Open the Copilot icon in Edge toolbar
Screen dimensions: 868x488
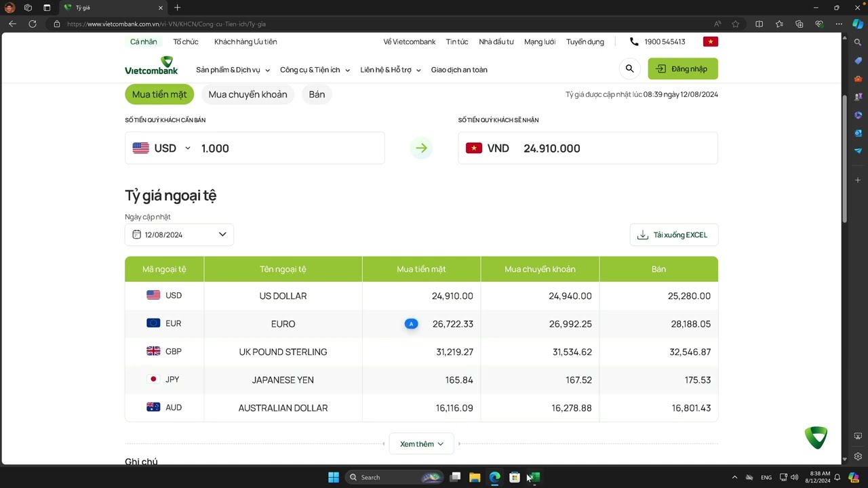tap(858, 24)
